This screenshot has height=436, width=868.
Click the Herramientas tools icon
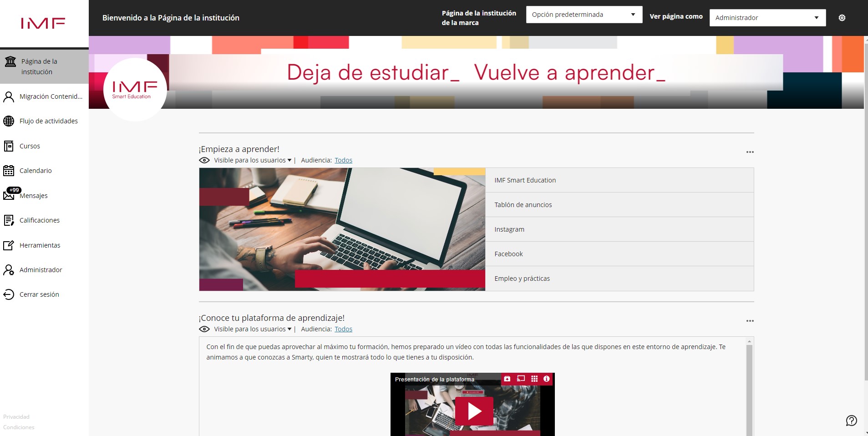(9, 245)
